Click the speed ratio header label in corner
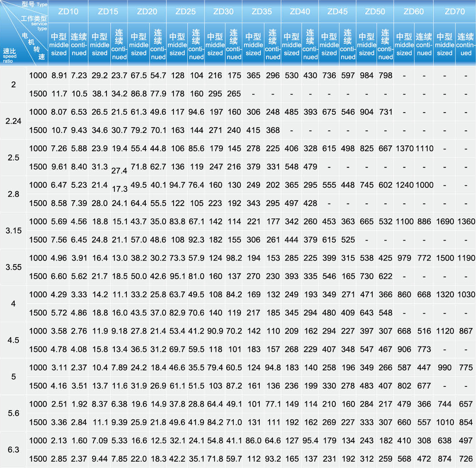 point(9,55)
